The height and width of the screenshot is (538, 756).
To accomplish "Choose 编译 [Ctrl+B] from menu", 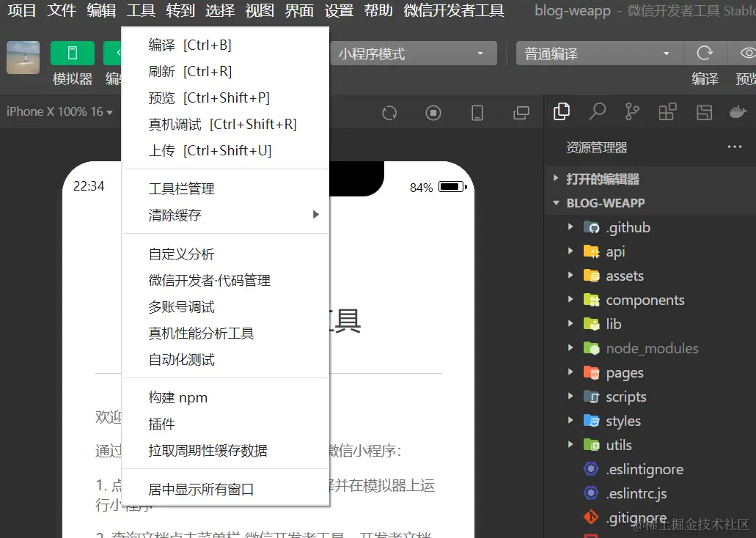I will click(x=225, y=45).
